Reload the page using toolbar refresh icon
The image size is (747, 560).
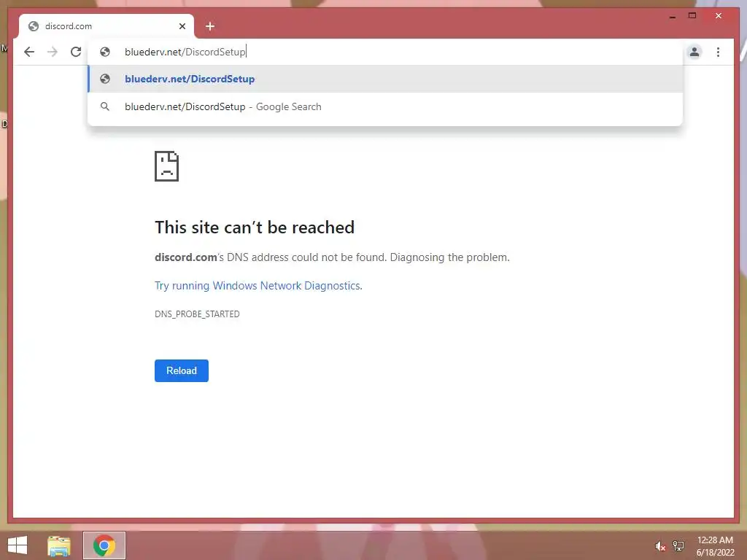pyautogui.click(x=76, y=52)
